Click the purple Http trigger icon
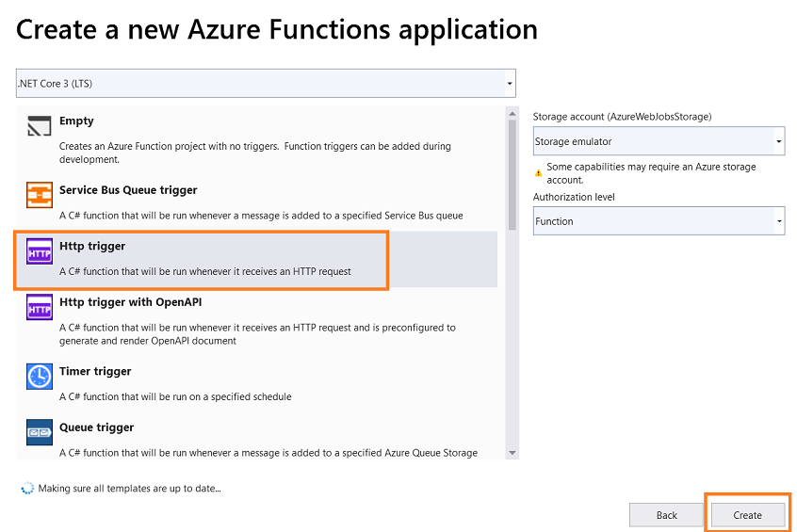The width and height of the screenshot is (797, 532). click(x=40, y=251)
